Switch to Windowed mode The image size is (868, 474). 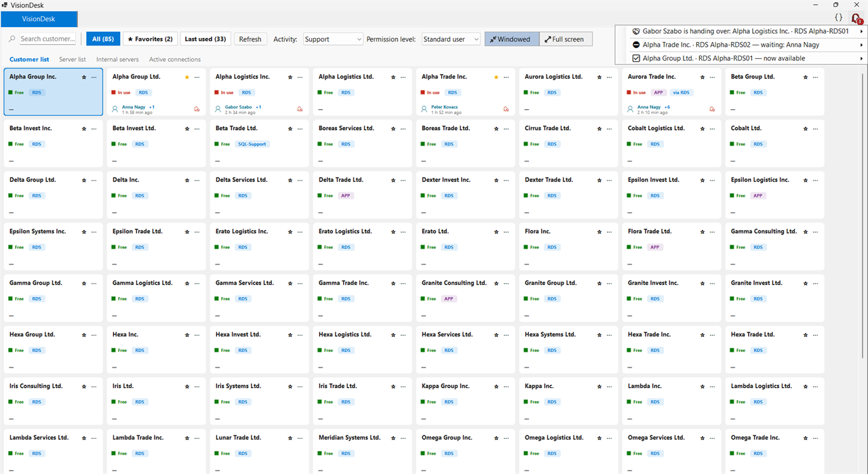[x=512, y=39]
